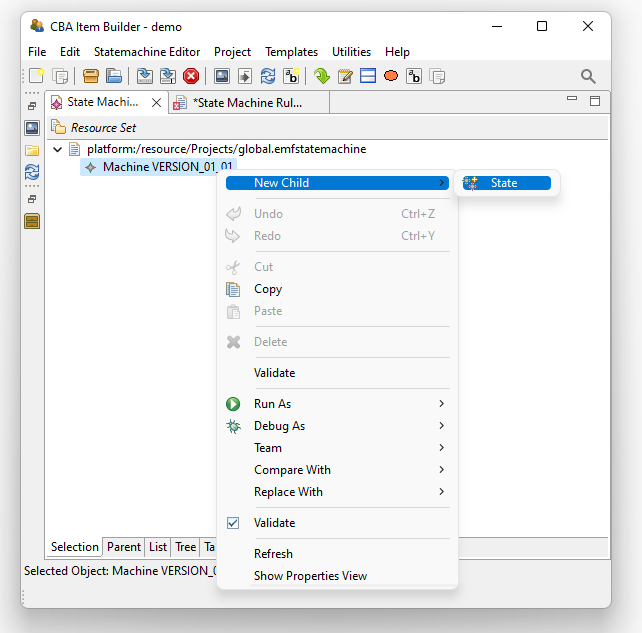Switch to the Parent tab at bottom
Image resolution: width=642 pixels, height=633 pixels.
[x=124, y=547]
